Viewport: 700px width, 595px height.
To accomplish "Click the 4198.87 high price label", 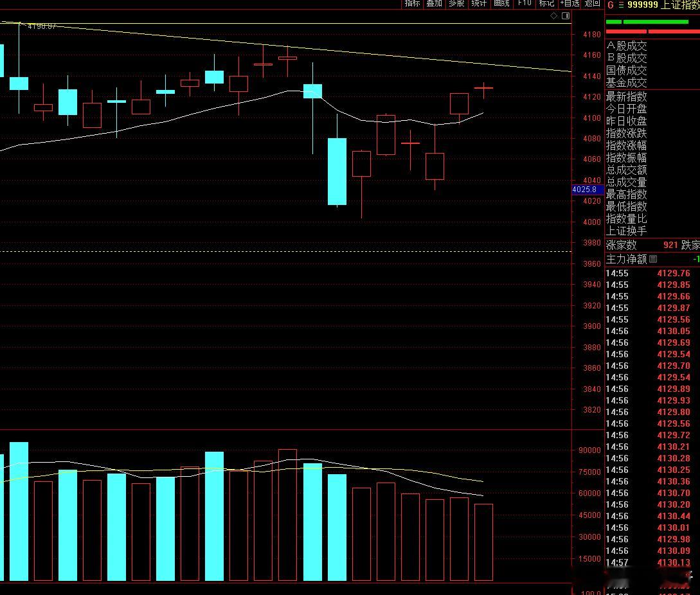I will point(42,26).
